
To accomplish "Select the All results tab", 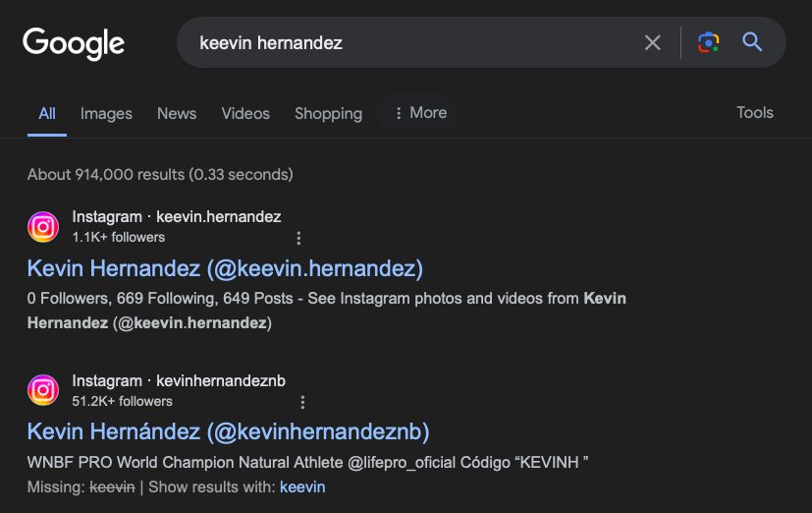I will click(47, 114).
